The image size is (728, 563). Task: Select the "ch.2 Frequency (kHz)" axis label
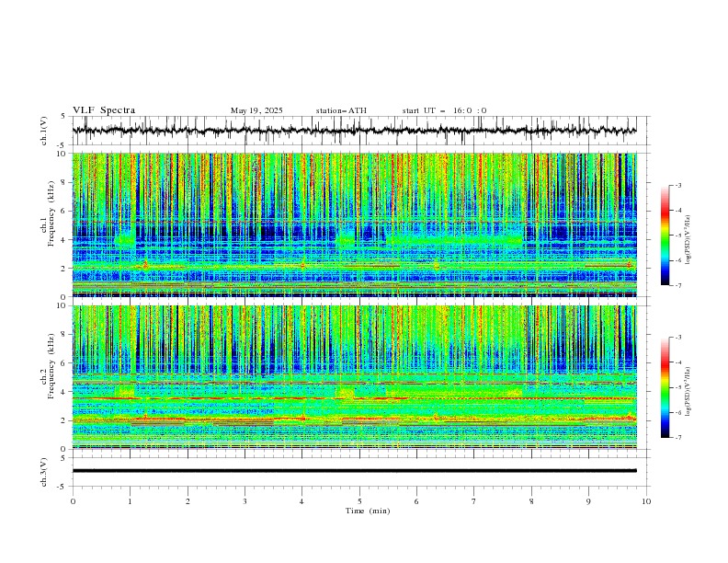click(x=48, y=365)
